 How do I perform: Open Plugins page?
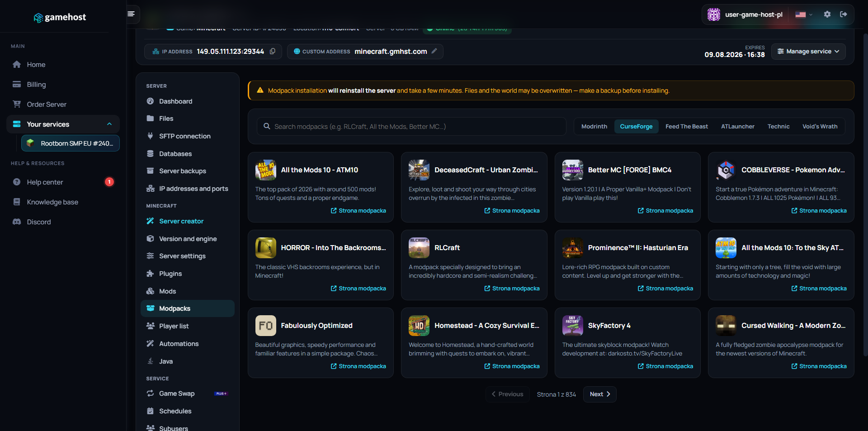coord(188,274)
